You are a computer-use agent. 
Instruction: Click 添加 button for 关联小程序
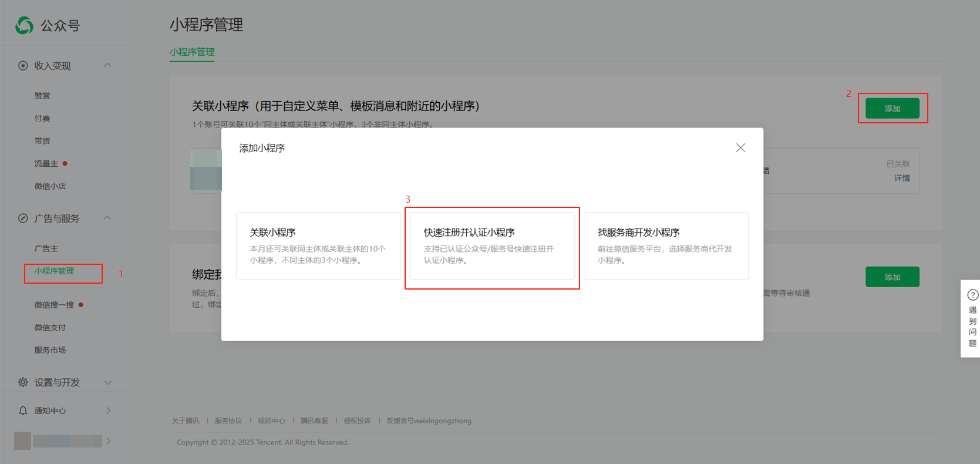point(893,109)
